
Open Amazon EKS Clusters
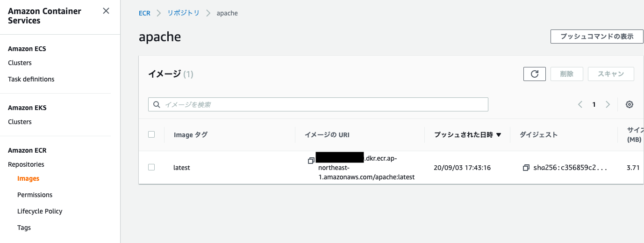20,122
